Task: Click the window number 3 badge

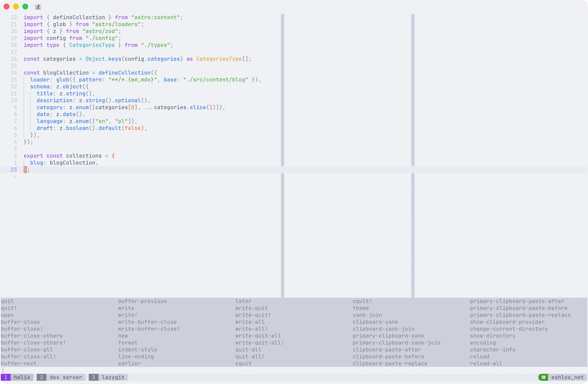Action: coord(93,377)
